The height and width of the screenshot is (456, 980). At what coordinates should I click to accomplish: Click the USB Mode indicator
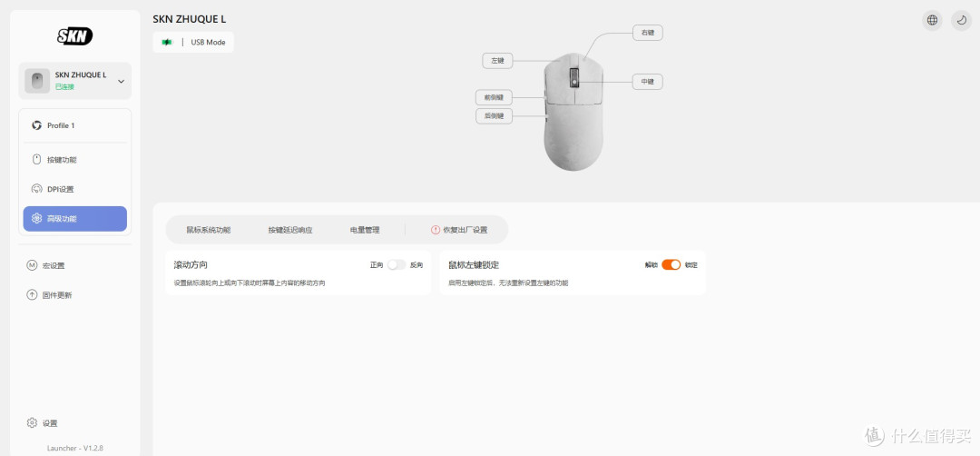coord(193,43)
